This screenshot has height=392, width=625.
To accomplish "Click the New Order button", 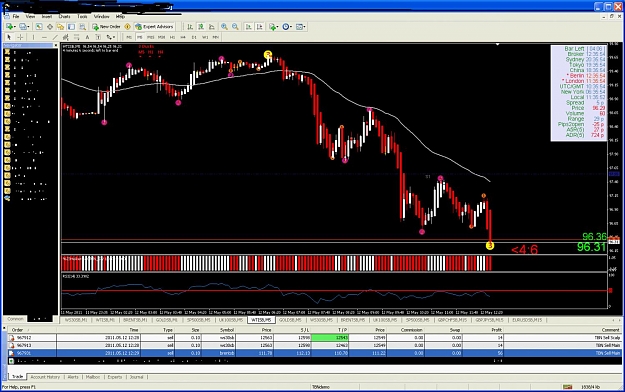I will [106, 27].
